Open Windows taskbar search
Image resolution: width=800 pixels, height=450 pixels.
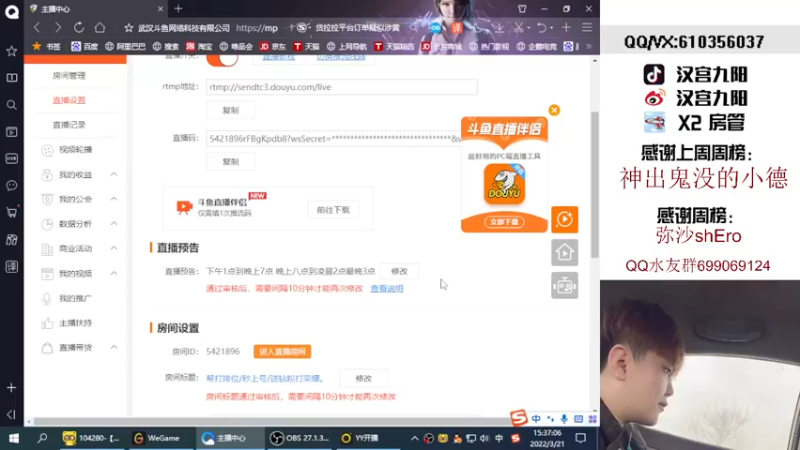click(42, 438)
